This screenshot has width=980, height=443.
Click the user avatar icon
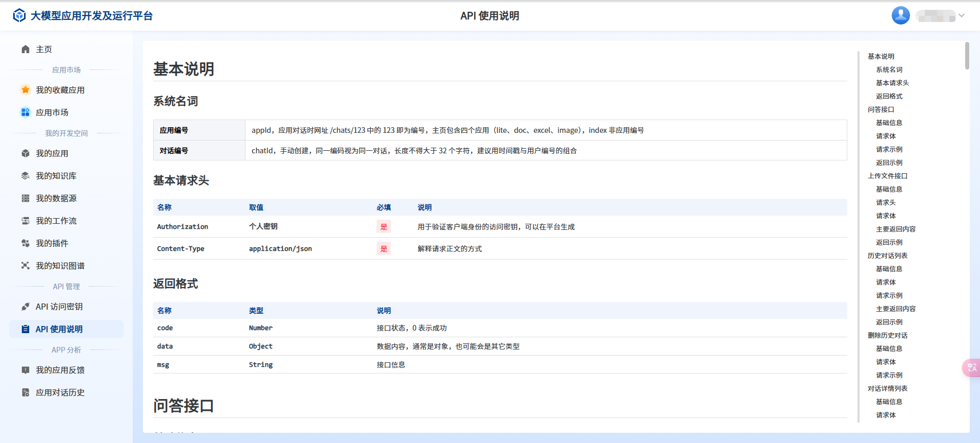pyautogui.click(x=900, y=15)
